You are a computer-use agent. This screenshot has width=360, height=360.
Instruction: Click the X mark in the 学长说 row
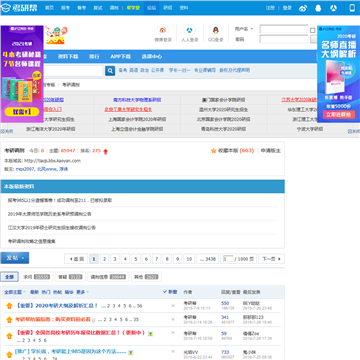click(173, 351)
